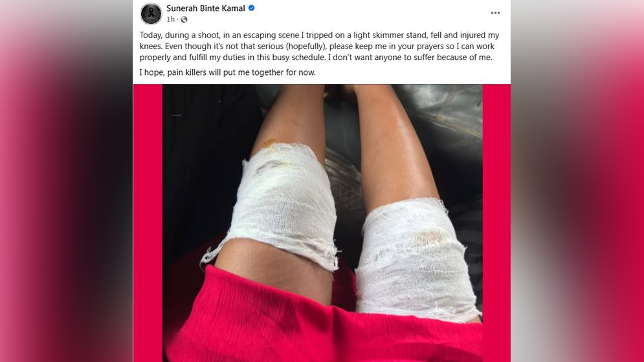Click the blurred background left of post

pos(66,181)
